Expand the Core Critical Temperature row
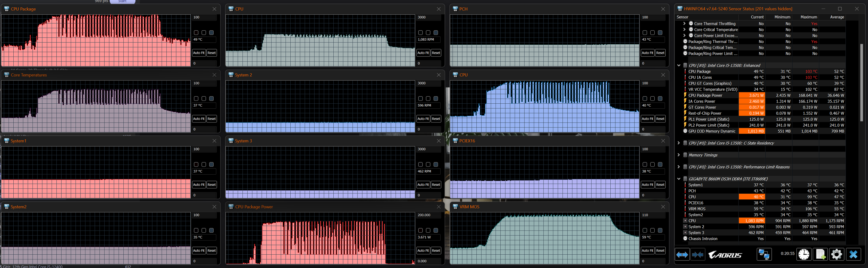This screenshot has height=268, width=868. (x=684, y=30)
